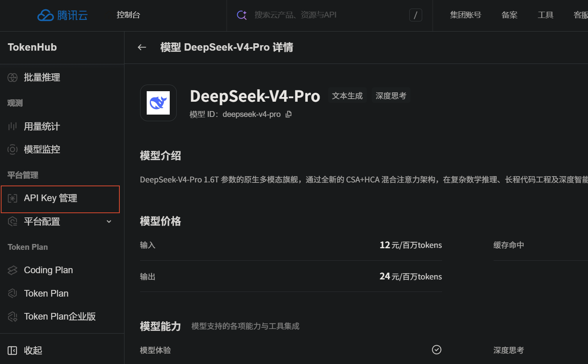Collapse the sidebar via 收起
588x364 pixels.
click(33, 350)
